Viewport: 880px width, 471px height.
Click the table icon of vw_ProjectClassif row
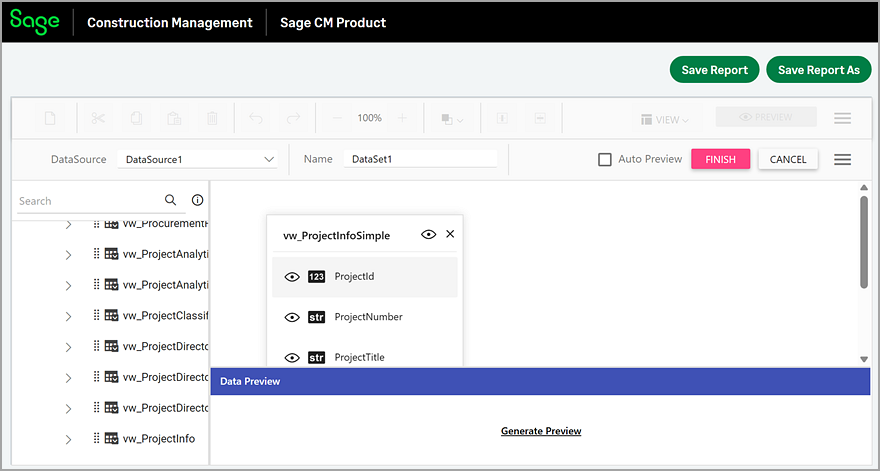pos(112,315)
